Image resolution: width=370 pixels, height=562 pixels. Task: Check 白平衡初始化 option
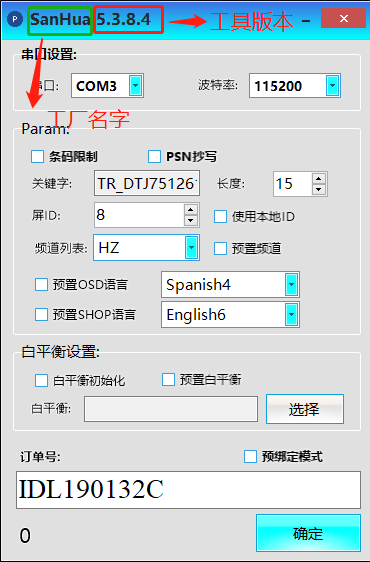(41, 380)
